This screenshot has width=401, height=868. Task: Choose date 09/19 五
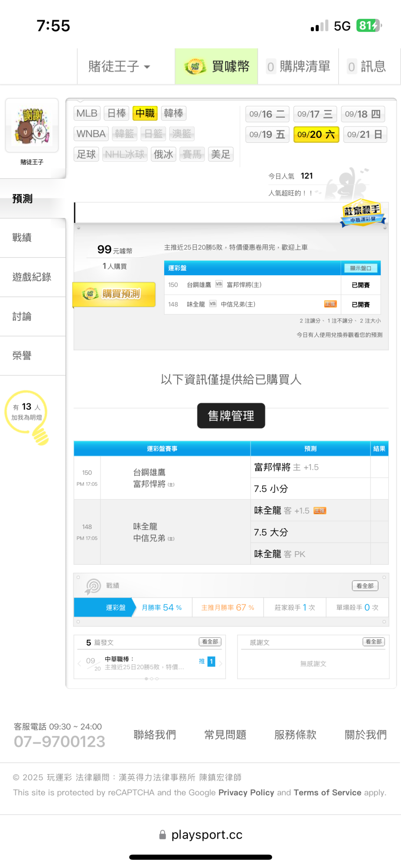click(267, 134)
